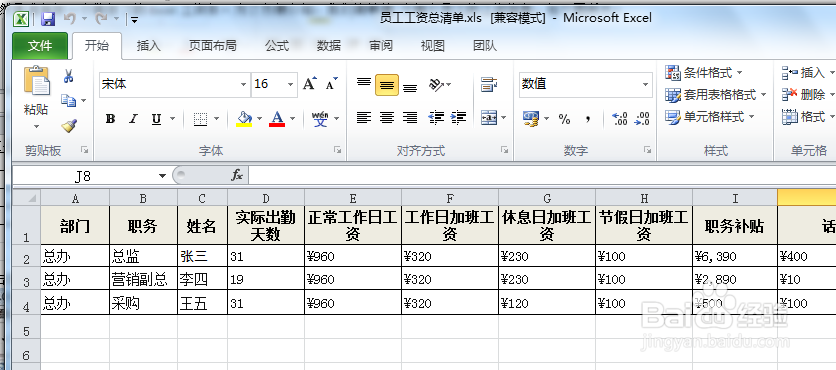Click the merge and center icon
Image resolution: width=836 pixels, height=370 pixels.
(488, 117)
